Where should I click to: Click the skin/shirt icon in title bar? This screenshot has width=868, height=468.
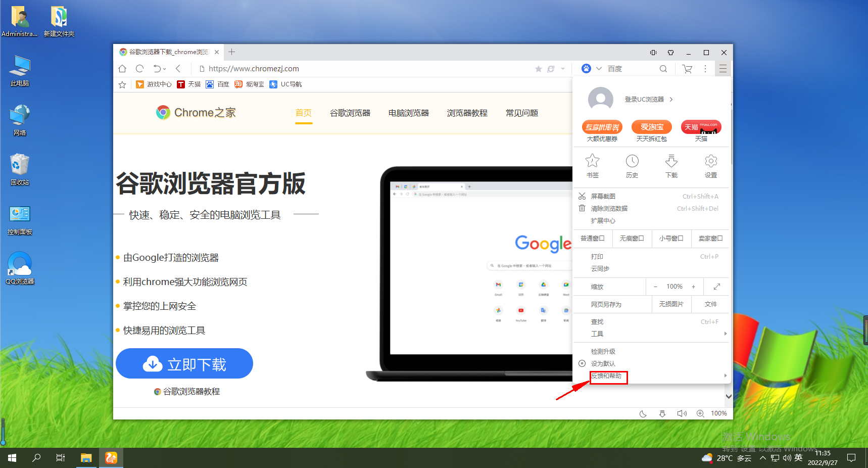click(x=670, y=53)
